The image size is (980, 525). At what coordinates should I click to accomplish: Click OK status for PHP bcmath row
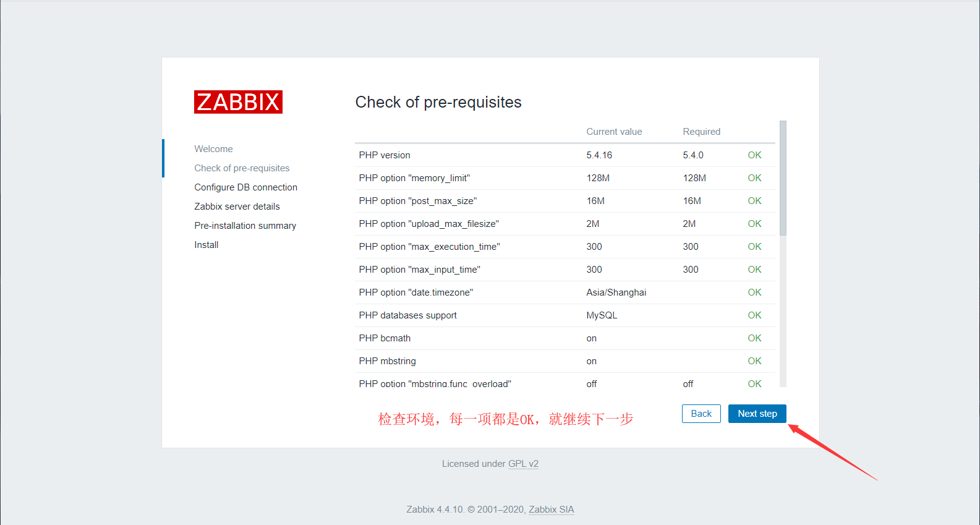click(x=754, y=338)
